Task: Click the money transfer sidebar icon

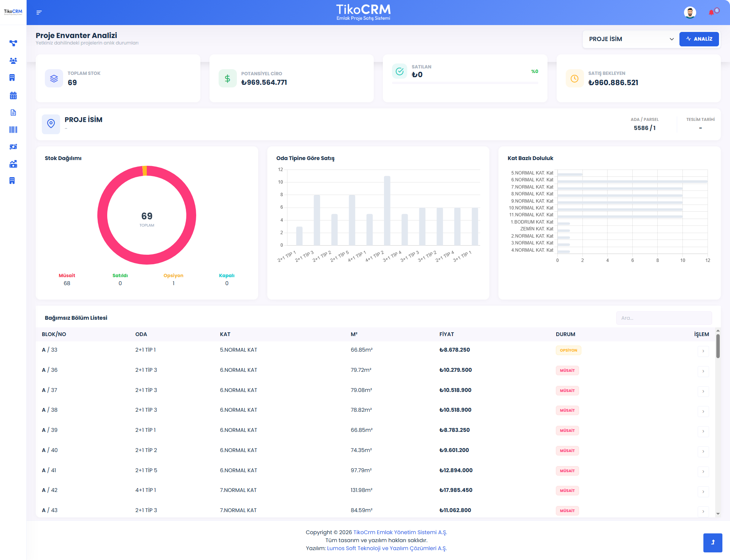Action: (x=13, y=147)
